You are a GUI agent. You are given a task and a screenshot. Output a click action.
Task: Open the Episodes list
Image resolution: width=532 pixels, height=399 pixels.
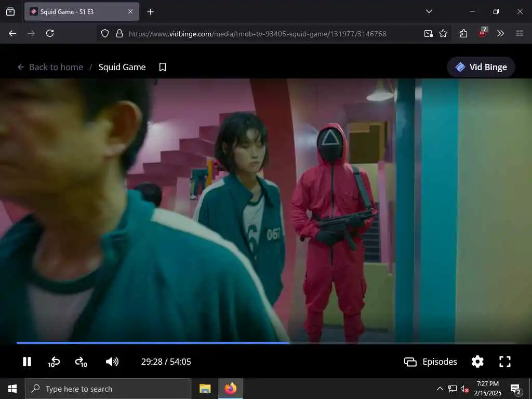(x=431, y=362)
